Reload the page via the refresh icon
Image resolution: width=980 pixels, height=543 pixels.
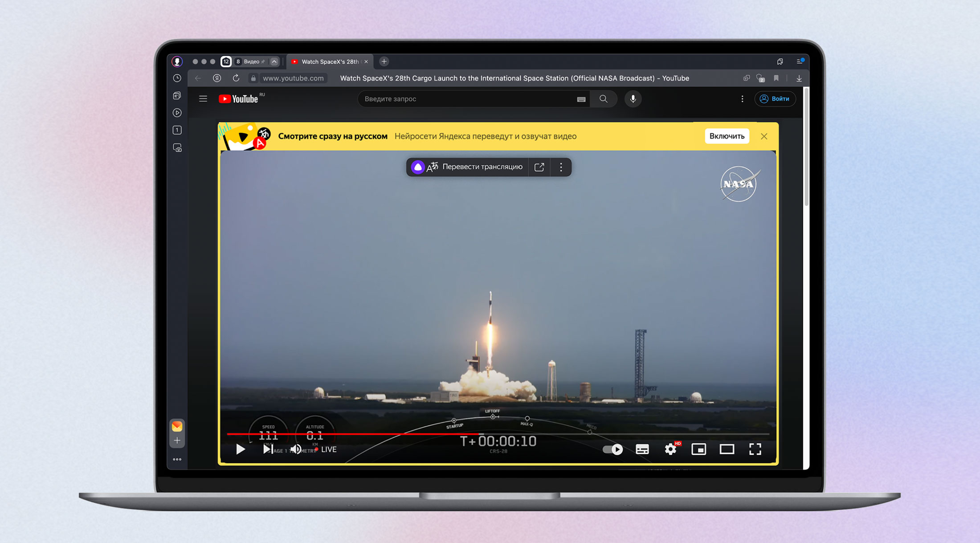236,78
